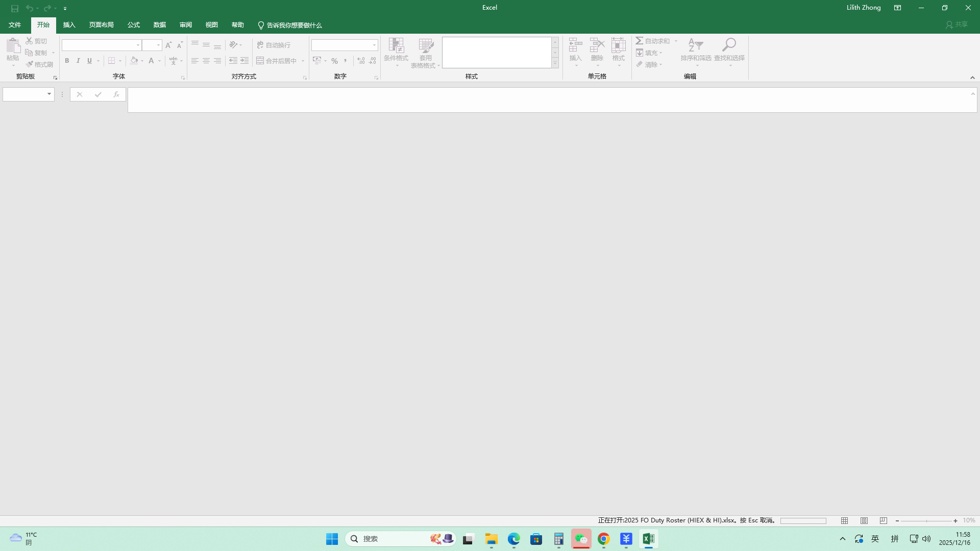Switch to the Insert ribbon tab
The image size is (980, 551).
coord(69,25)
